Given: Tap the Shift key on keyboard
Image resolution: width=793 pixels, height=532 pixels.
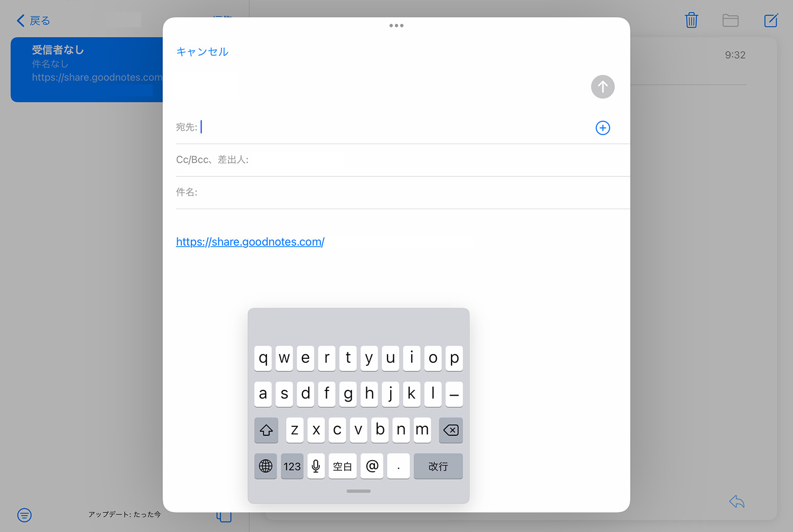Looking at the screenshot, I should pyautogui.click(x=266, y=430).
